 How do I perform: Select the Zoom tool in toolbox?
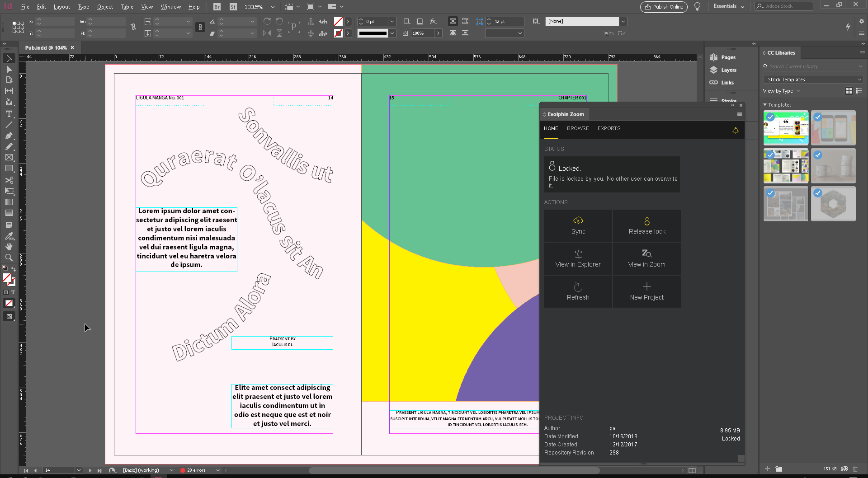[x=9, y=258]
